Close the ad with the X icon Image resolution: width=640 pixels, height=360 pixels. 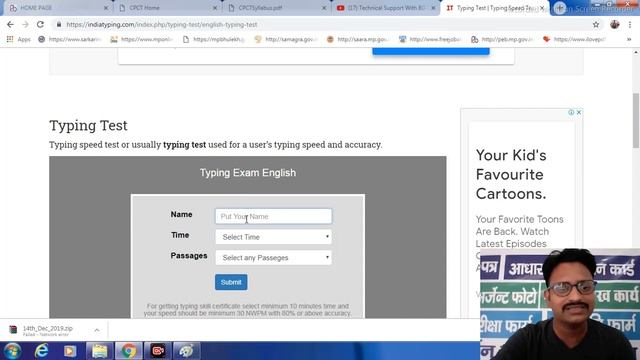coord(579,112)
